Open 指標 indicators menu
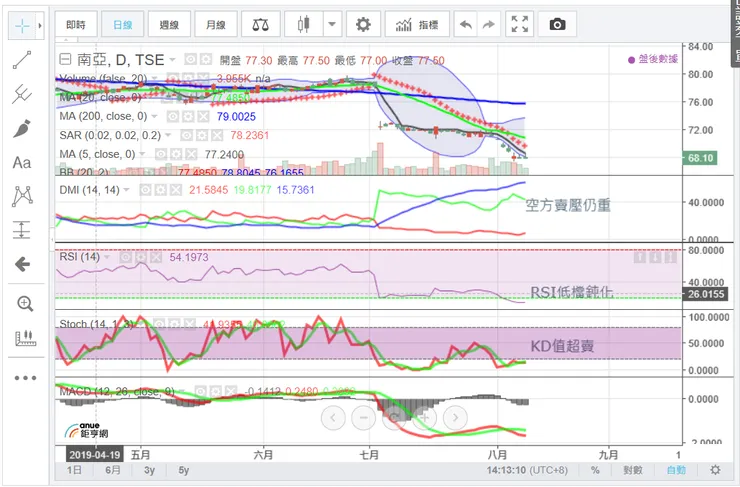Image resolution: width=740 pixels, height=487 pixels. click(417, 24)
